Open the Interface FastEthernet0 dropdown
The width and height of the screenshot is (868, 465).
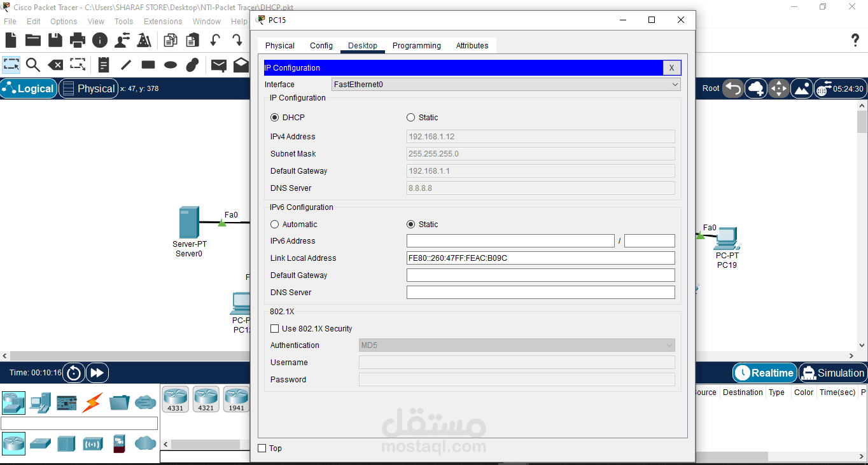tap(506, 85)
